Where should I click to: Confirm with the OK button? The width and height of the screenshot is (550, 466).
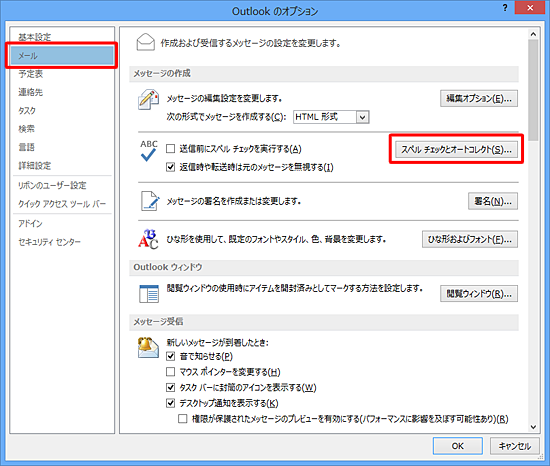(x=457, y=446)
